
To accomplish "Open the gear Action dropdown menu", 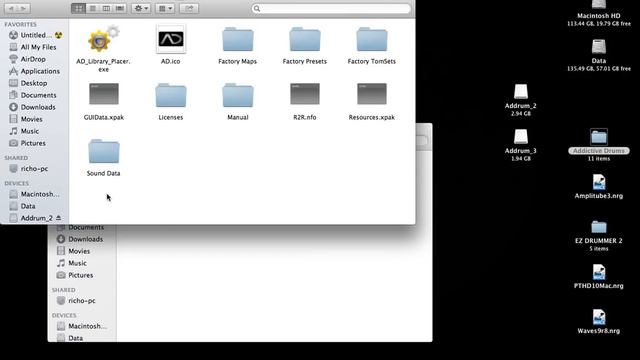I will [x=141, y=8].
